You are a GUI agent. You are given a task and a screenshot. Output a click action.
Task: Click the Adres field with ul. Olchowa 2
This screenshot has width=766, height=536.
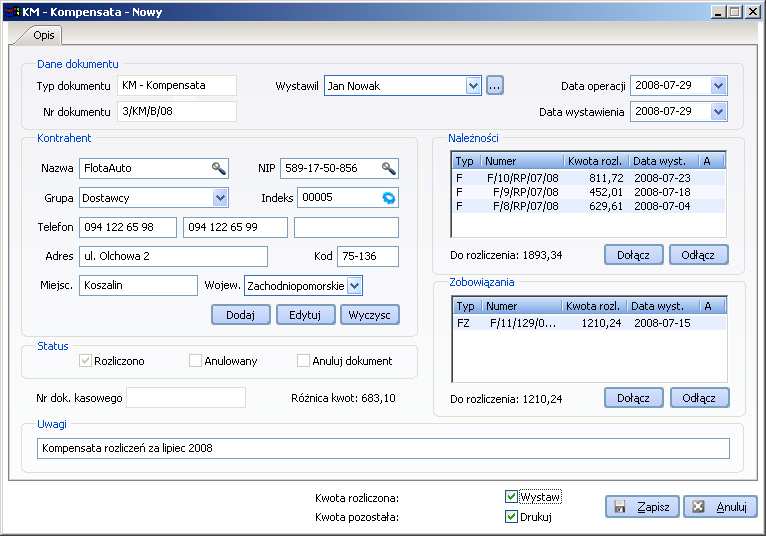click(x=173, y=257)
